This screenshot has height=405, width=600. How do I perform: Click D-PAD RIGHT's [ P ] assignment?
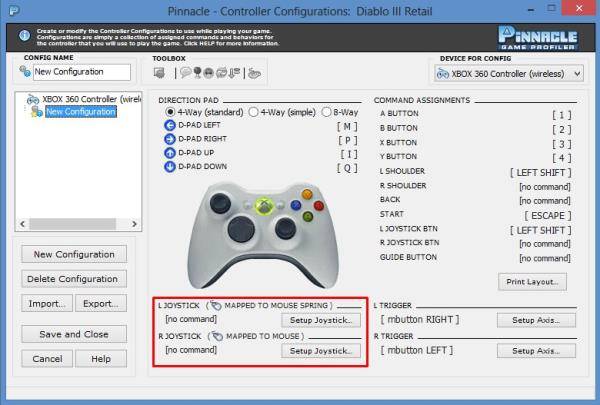(347, 140)
